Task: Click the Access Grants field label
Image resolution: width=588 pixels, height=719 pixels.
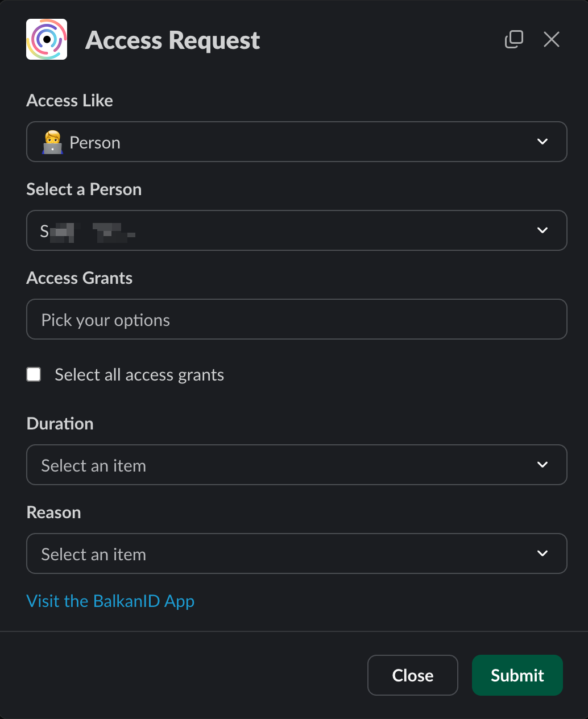Action: click(80, 278)
